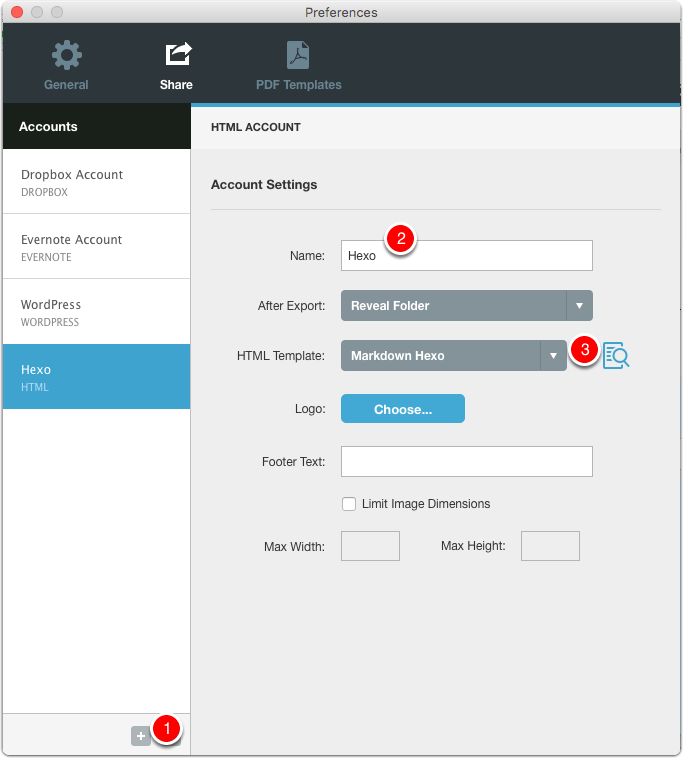Select the WordPress account entry

[97, 312]
